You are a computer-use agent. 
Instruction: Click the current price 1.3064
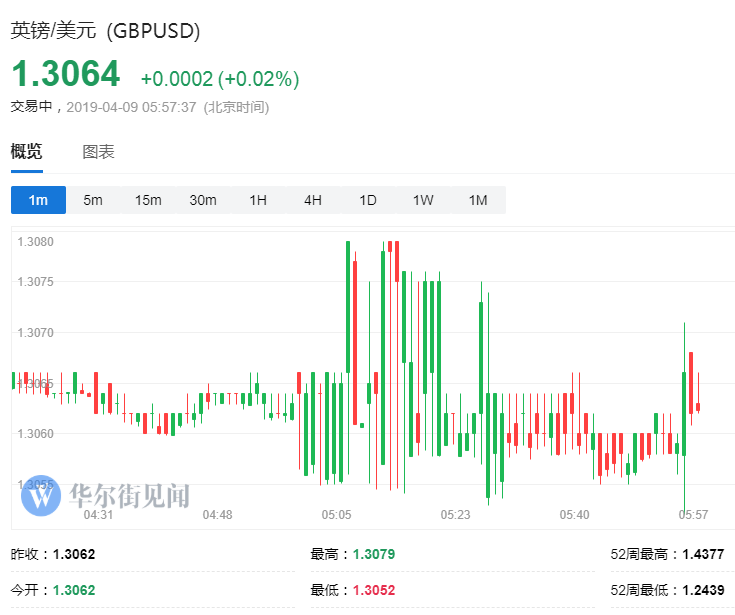click(x=65, y=74)
